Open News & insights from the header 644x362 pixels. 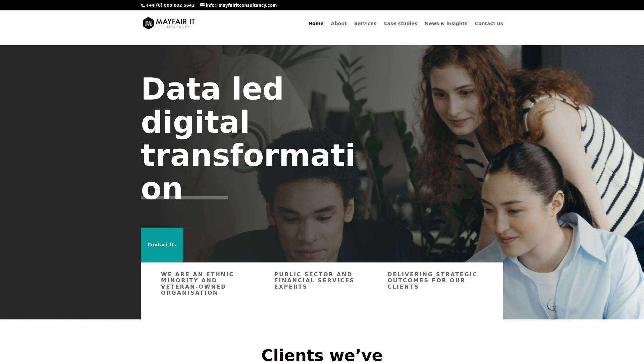coord(446,23)
